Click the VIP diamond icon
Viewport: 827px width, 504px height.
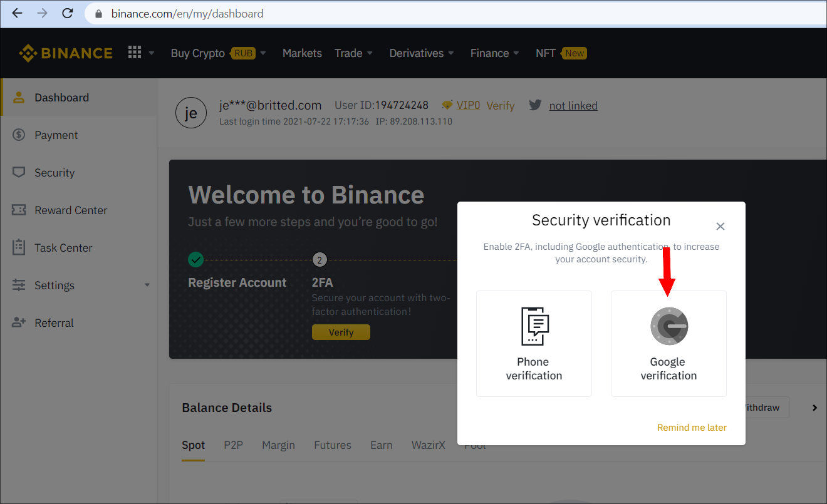(447, 105)
